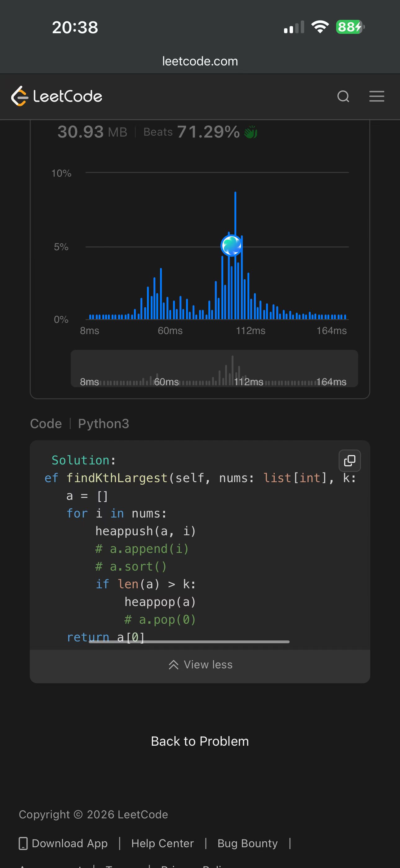Viewport: 400px width, 868px height.
Task: Click the 'for i in nums:' line
Action: [x=117, y=513]
